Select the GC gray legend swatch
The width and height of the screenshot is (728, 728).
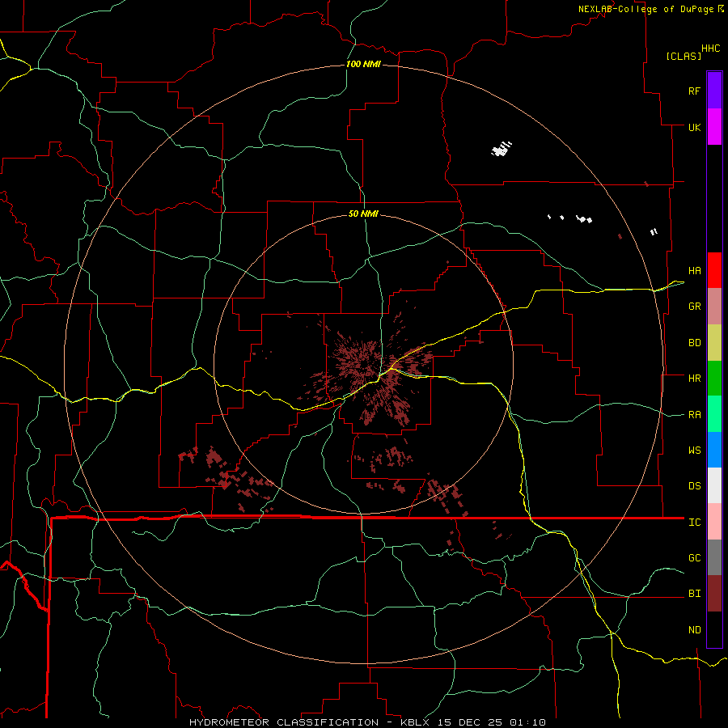tap(714, 557)
